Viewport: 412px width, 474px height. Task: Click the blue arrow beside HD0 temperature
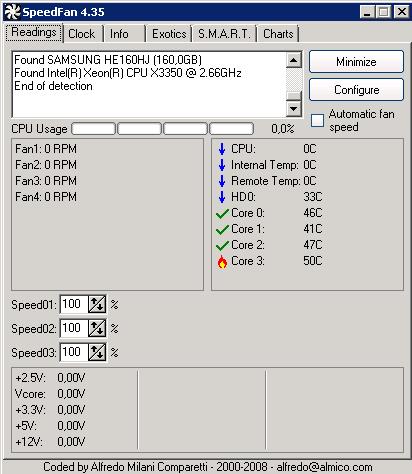tap(222, 197)
